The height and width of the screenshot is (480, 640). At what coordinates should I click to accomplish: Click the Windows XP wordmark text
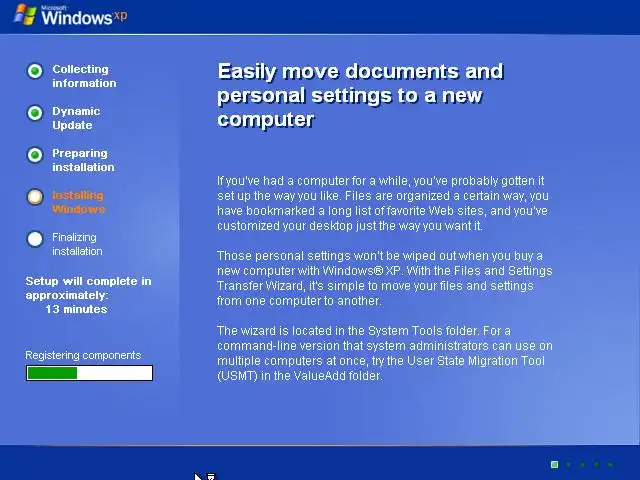(84, 16)
